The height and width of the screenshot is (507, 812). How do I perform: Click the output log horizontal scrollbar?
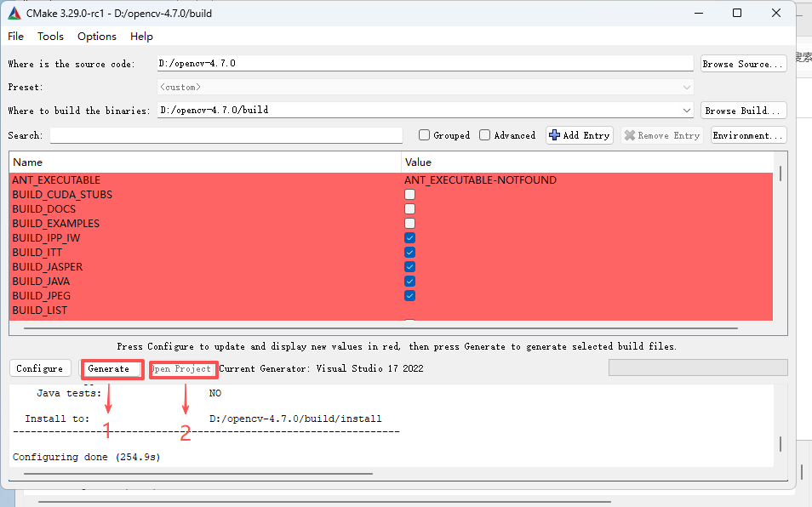click(197, 473)
